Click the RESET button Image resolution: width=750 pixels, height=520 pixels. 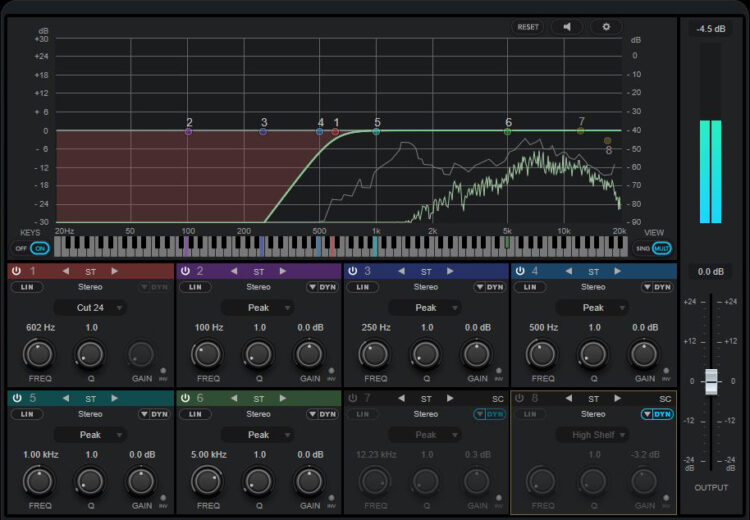(x=528, y=27)
